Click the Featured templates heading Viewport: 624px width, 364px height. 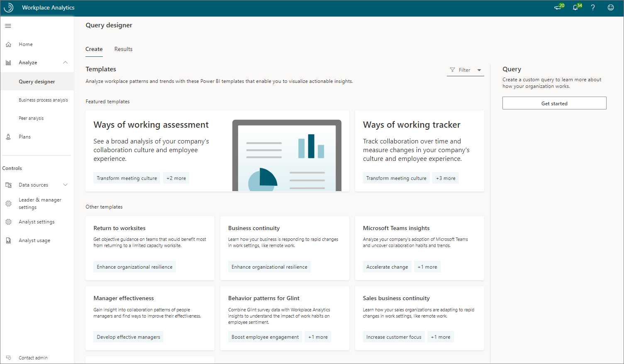pos(107,102)
